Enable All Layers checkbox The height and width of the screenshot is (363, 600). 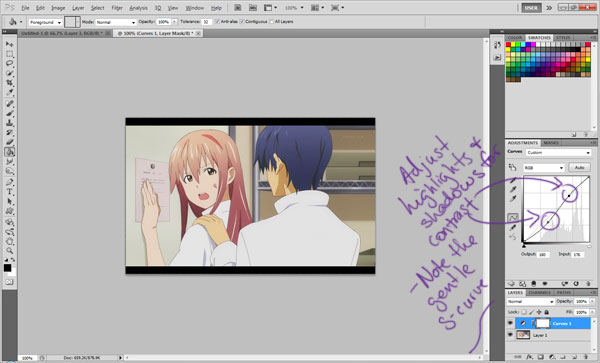(271, 22)
